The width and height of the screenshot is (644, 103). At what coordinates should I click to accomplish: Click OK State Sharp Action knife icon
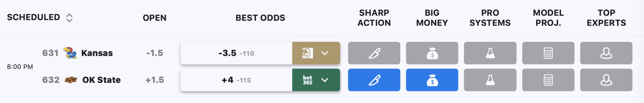click(374, 80)
